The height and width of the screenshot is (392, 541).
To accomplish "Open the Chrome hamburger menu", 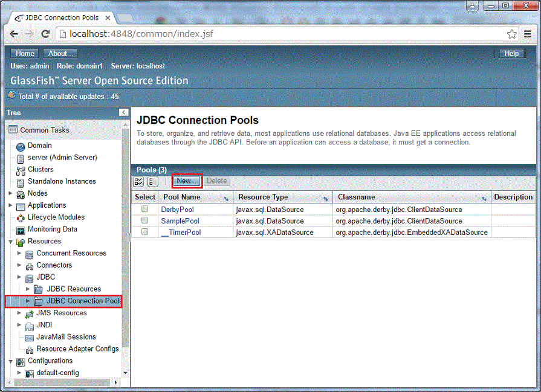I will 528,34.
